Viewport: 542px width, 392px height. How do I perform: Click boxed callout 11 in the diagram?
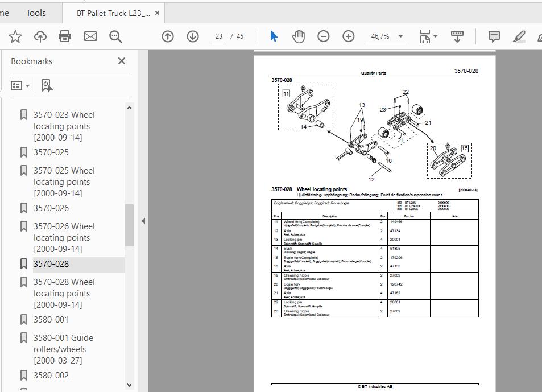286,93
